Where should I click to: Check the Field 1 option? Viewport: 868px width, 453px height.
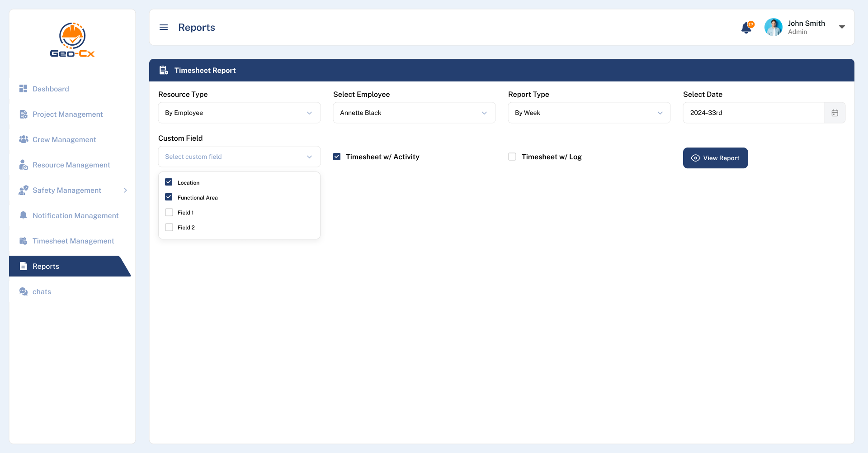click(169, 212)
